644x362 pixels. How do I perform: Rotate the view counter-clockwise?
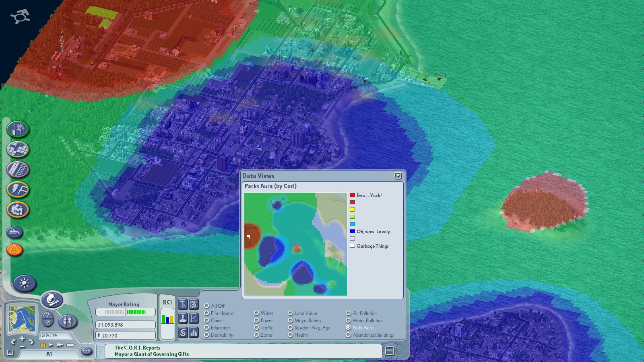click(14, 342)
